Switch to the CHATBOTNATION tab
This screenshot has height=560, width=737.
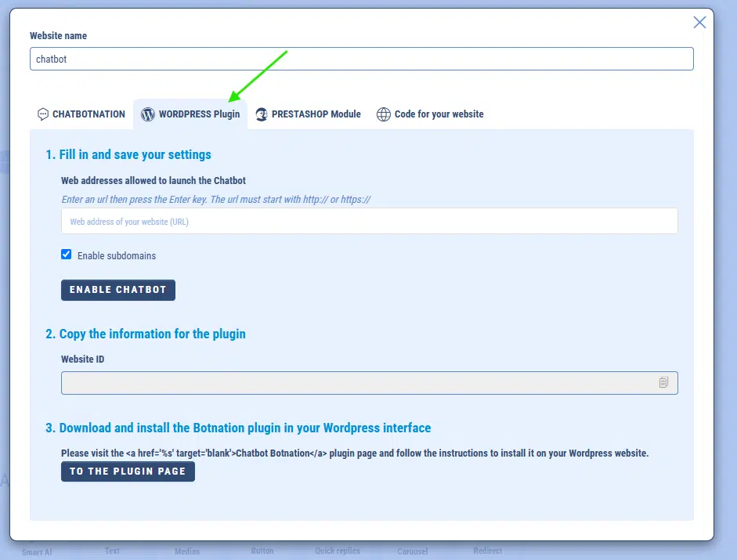tap(89, 114)
